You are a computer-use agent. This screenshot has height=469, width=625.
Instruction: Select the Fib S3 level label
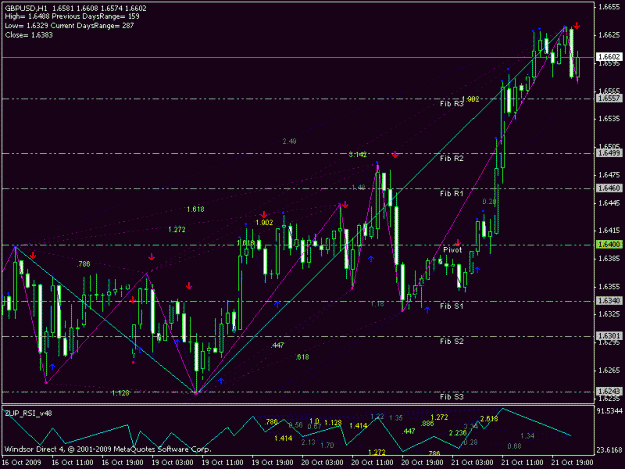click(x=452, y=397)
